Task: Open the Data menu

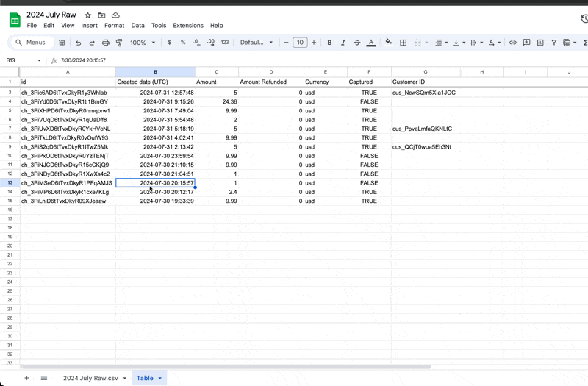Action: click(x=137, y=26)
